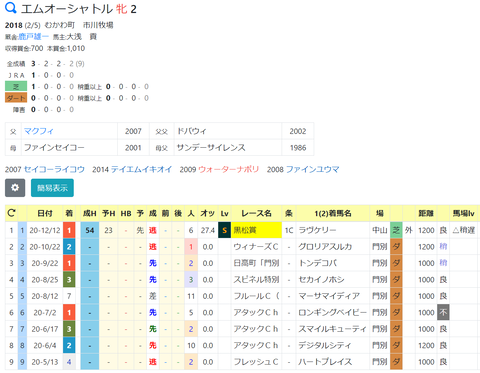Click date cell 20-12/12
The height and width of the screenshot is (373, 480).
(x=45, y=230)
